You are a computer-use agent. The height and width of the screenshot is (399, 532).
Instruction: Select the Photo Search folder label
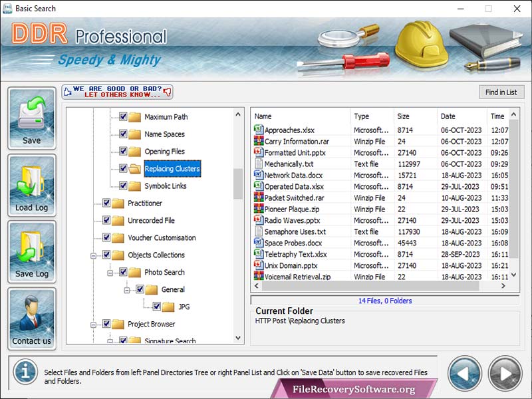pyautogui.click(x=164, y=273)
